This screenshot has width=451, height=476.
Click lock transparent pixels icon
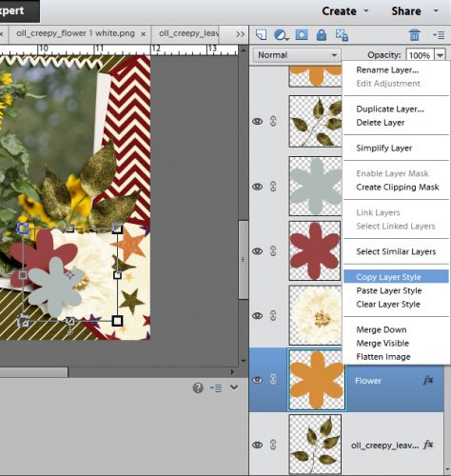point(342,35)
